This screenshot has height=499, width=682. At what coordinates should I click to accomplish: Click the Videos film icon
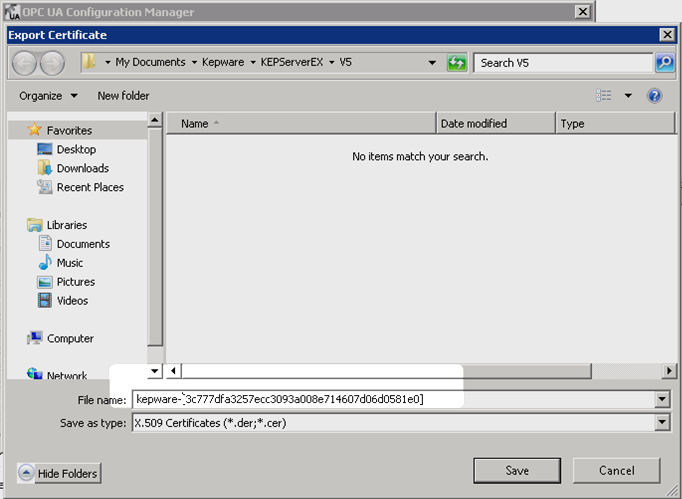45,300
